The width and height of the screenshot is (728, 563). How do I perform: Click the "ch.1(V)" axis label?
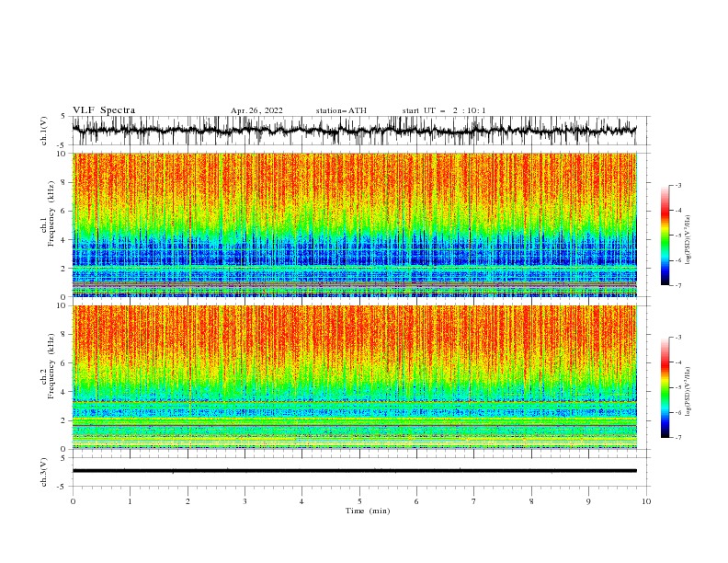point(44,131)
